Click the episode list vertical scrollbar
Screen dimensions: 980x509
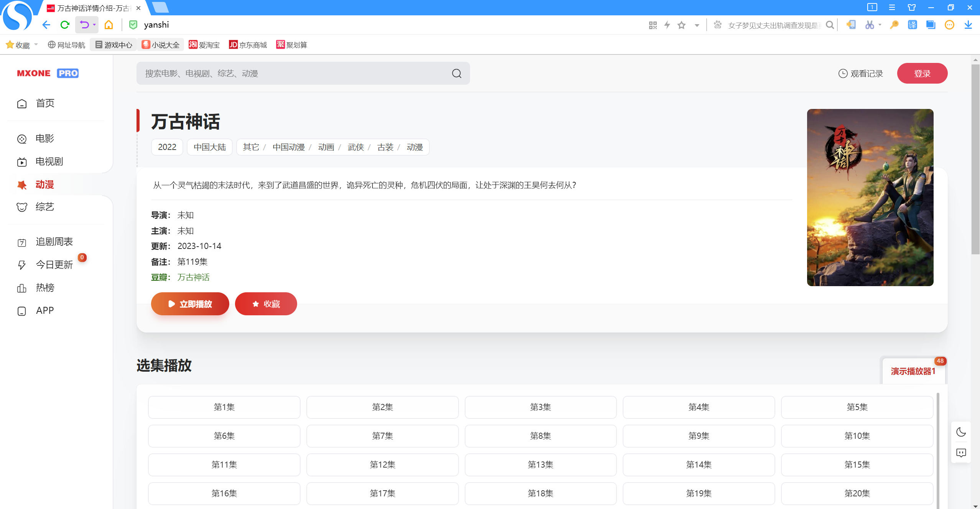(x=938, y=449)
